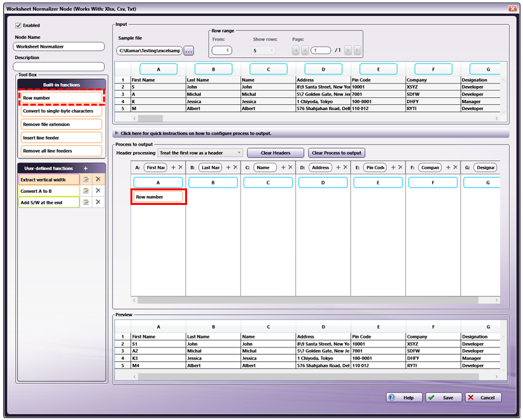The height and width of the screenshot is (420, 523).
Task: Add after the Pin Code header
Action: click(x=393, y=167)
